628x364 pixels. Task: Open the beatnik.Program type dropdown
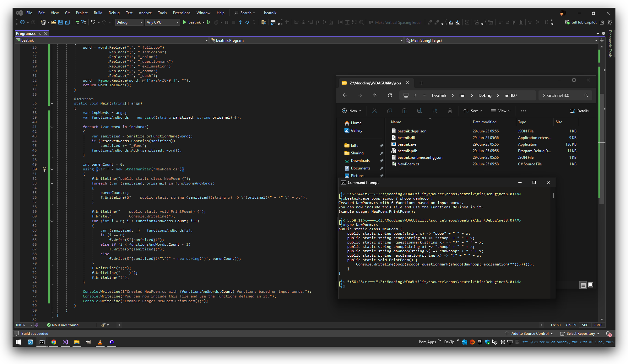(306, 40)
